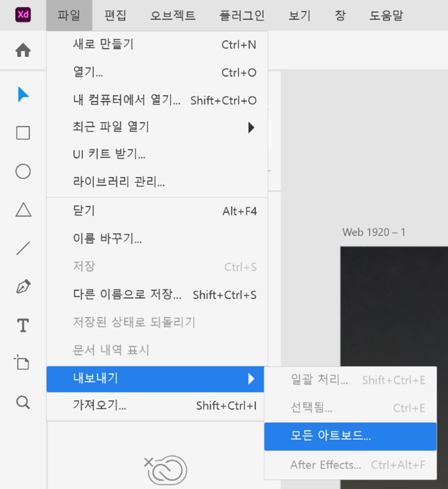Click the greyed 저장 entry

click(x=157, y=267)
